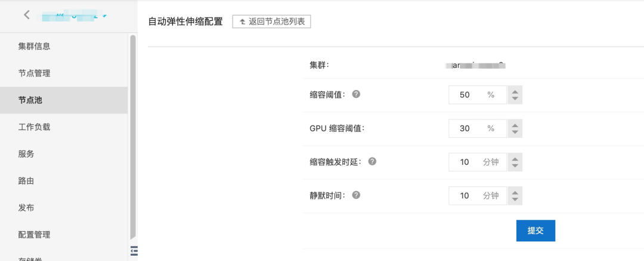Click the back arrow in sidebar header
The width and height of the screenshot is (644, 261).
point(27,15)
